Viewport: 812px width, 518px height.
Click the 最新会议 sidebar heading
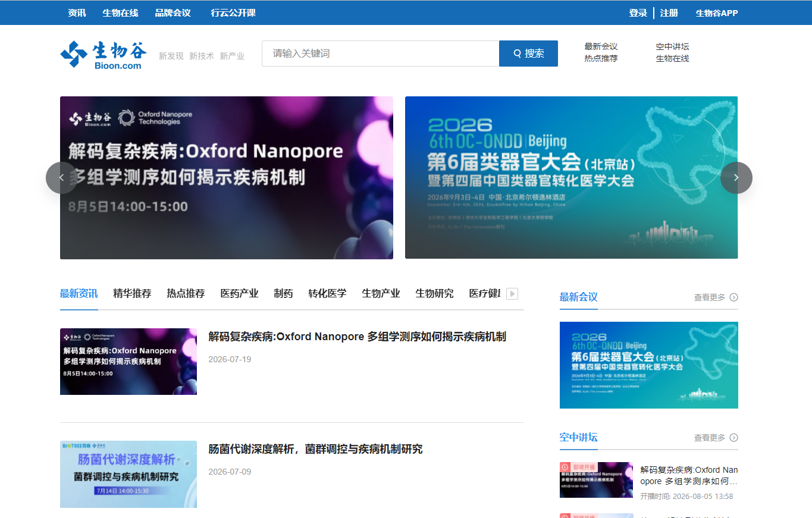pos(578,297)
